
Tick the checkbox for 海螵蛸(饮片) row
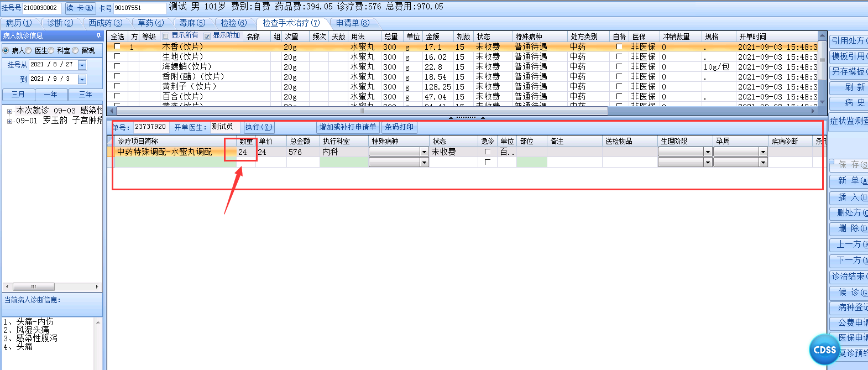pos(117,66)
